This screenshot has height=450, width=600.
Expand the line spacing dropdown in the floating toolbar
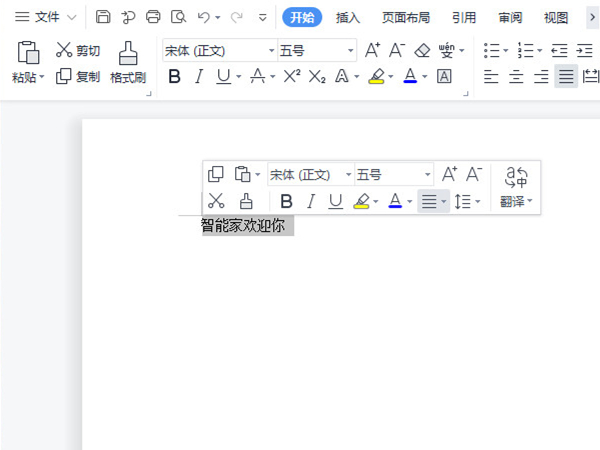[x=477, y=202]
